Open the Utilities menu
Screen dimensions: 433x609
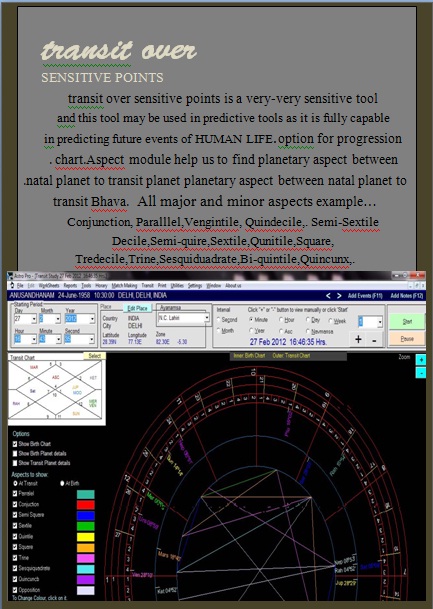177,285
